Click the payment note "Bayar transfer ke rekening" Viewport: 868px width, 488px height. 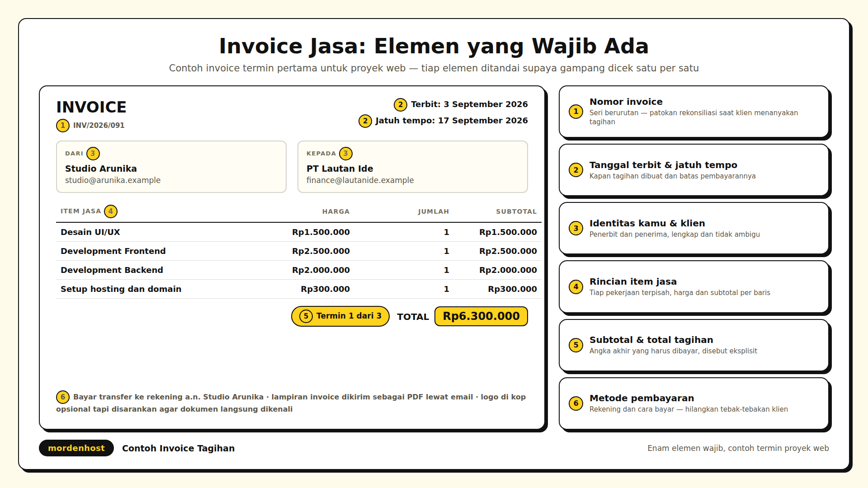(291, 403)
